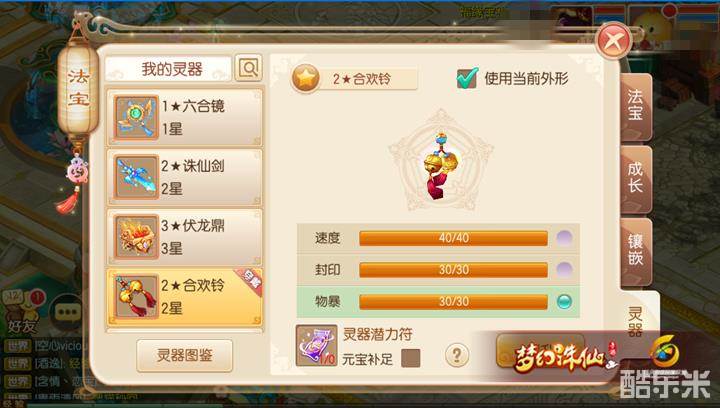Open the question mark help icon
This screenshot has width=720, height=408.
pyautogui.click(x=457, y=355)
